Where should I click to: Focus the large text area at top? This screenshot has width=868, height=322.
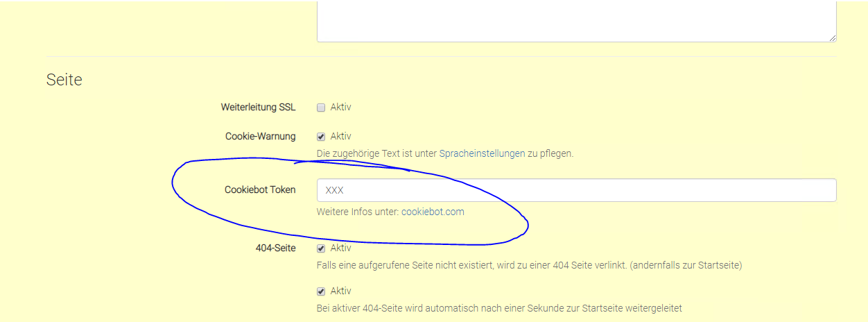tap(575, 21)
